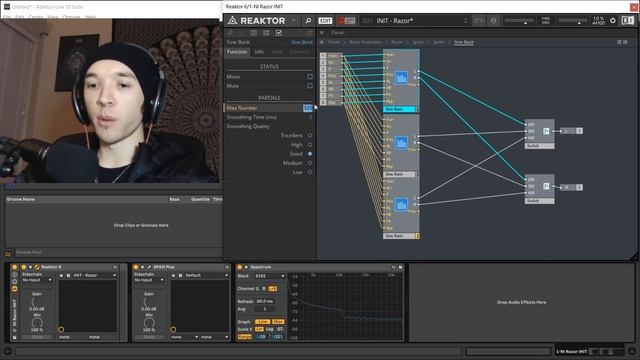The height and width of the screenshot is (360, 640).
Task: Select the R output port module
Action: (x=571, y=187)
